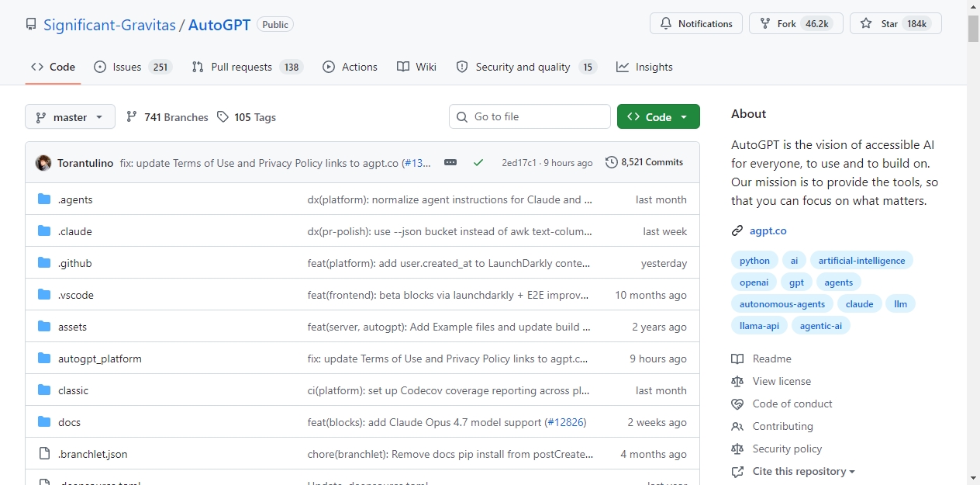
Task: Select the llama-api topic tag
Action: tap(759, 326)
